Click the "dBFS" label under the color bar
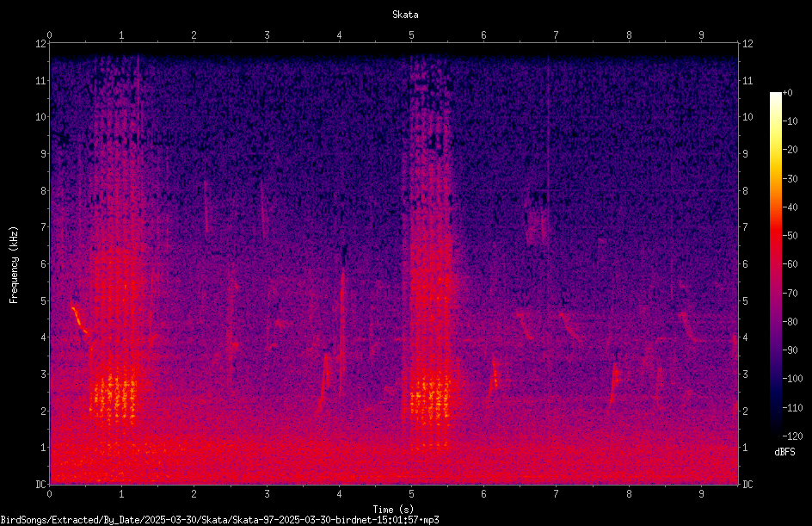This screenshot has width=812, height=526. pos(784,452)
